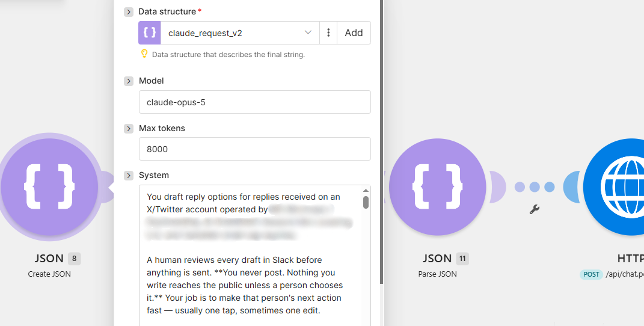Screen dimensions: 644x326
Task: Click the "Parse JSON" label
Action: click(x=437, y=274)
